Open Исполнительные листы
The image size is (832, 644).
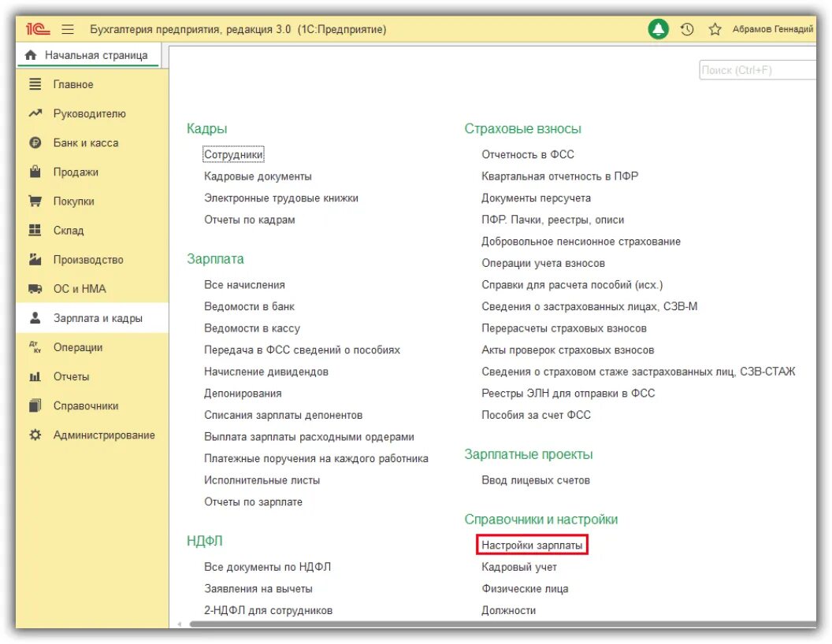[262, 480]
